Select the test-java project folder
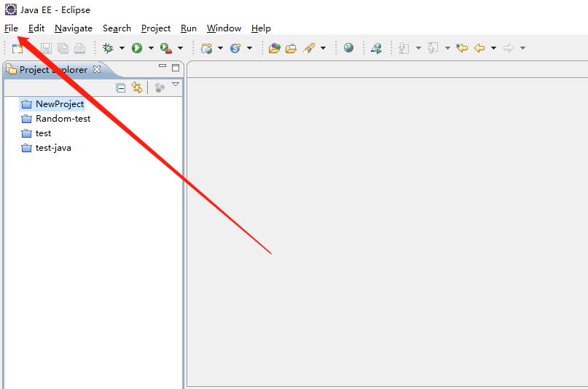 point(52,148)
